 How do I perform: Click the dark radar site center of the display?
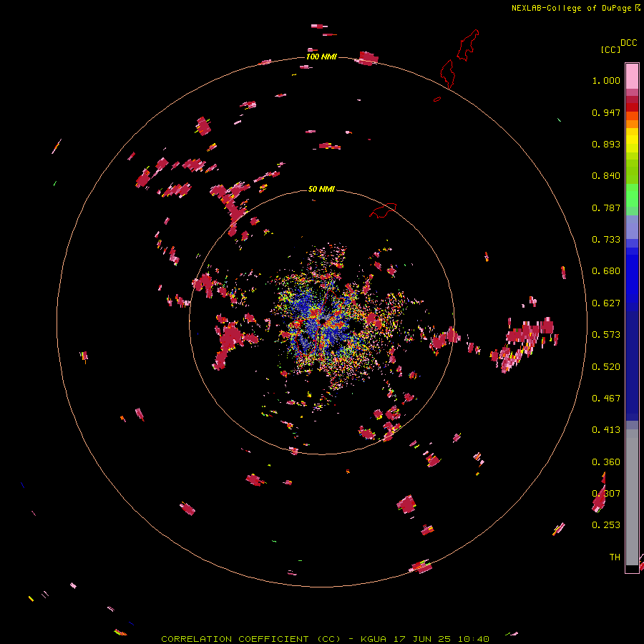323,320
